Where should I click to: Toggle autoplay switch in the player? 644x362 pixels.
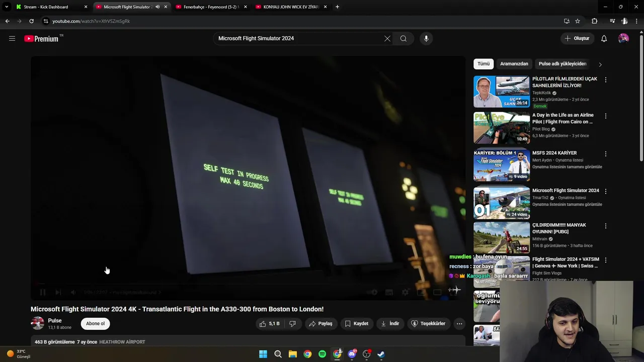coord(373,292)
